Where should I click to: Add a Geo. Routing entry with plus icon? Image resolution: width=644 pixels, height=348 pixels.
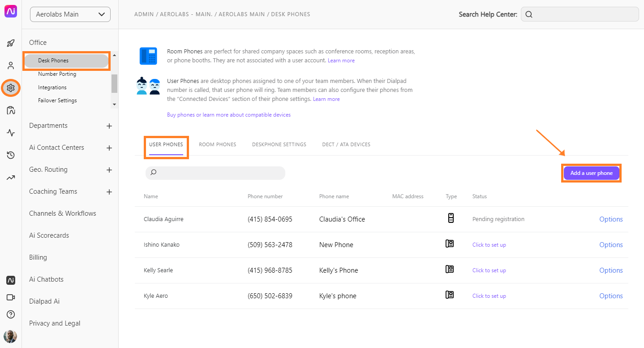pyautogui.click(x=109, y=170)
